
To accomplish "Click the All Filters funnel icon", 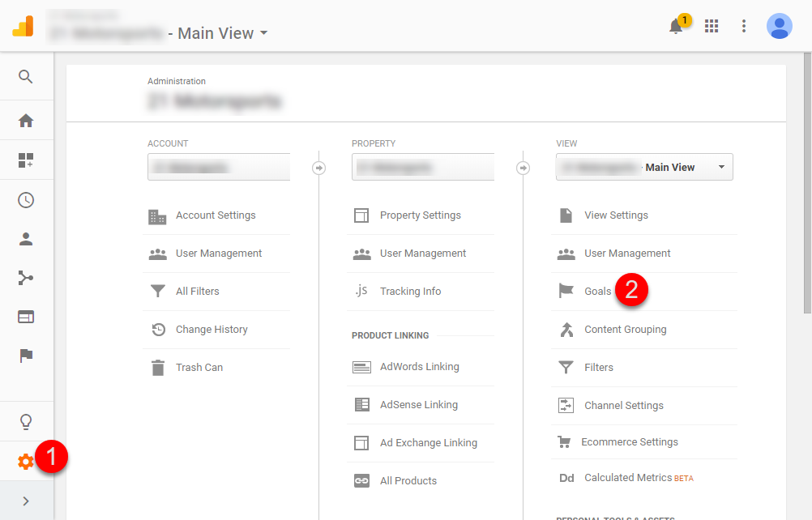I will 158,292.
